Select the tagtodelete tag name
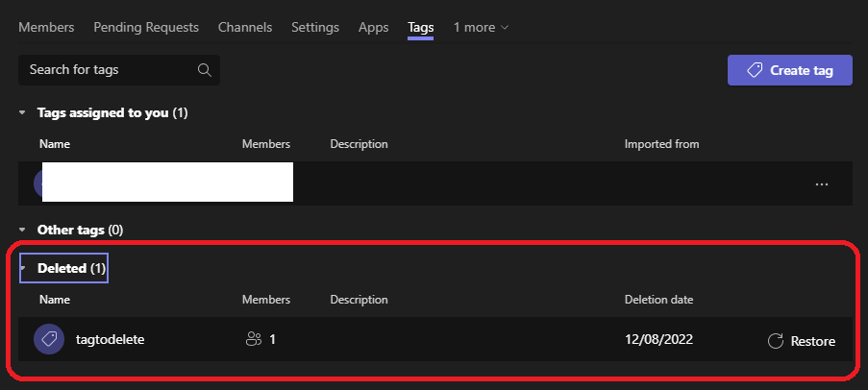The image size is (868, 390). pos(110,340)
